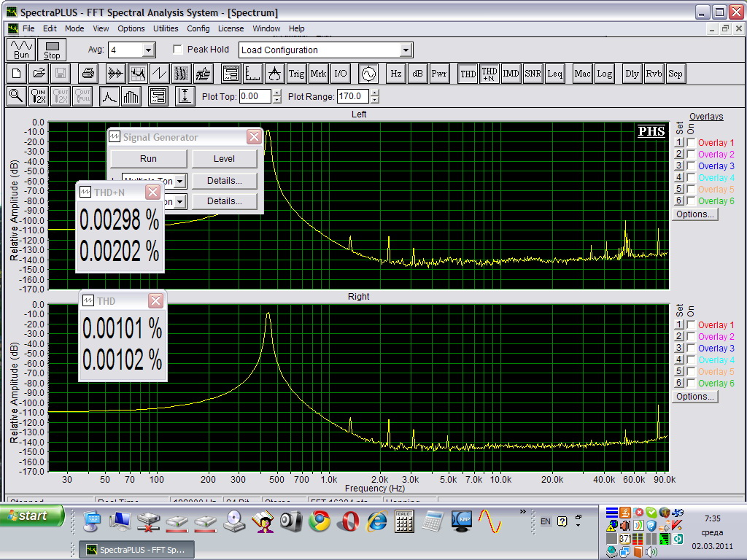Turn on Overlay 3 in Left plot

click(691, 166)
